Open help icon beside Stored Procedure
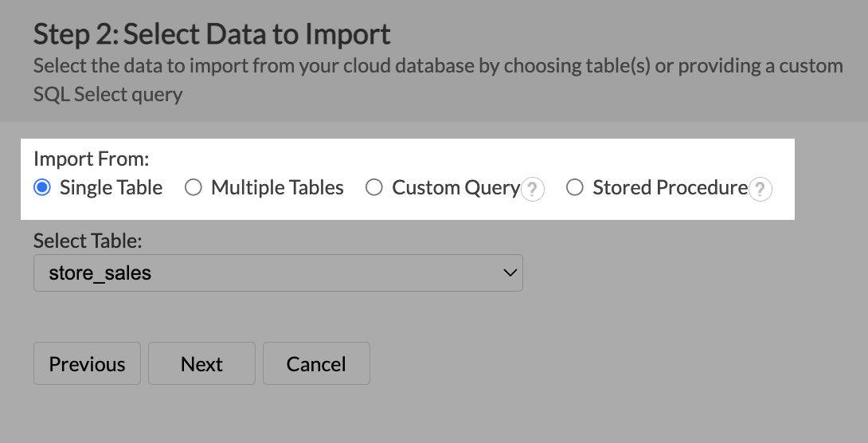Viewport: 868px width, 443px height. tap(760, 190)
